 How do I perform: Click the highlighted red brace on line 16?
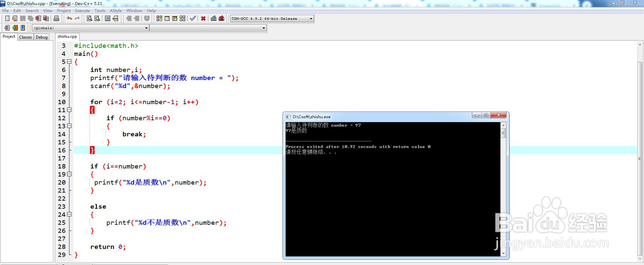point(92,150)
